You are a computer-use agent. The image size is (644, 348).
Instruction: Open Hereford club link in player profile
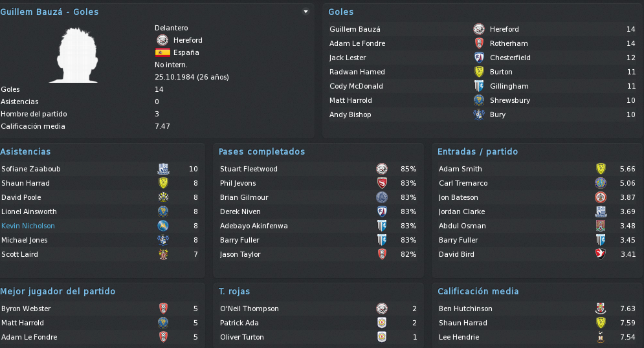pos(188,40)
